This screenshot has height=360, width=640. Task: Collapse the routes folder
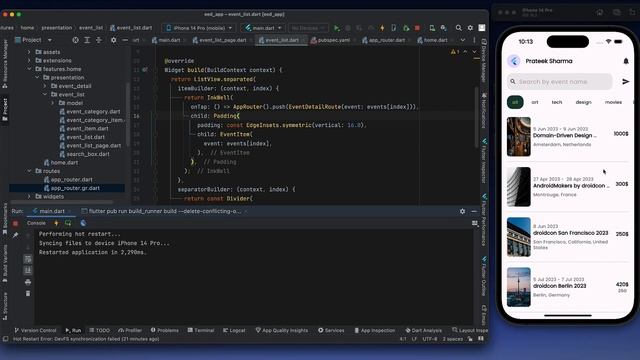point(29,171)
